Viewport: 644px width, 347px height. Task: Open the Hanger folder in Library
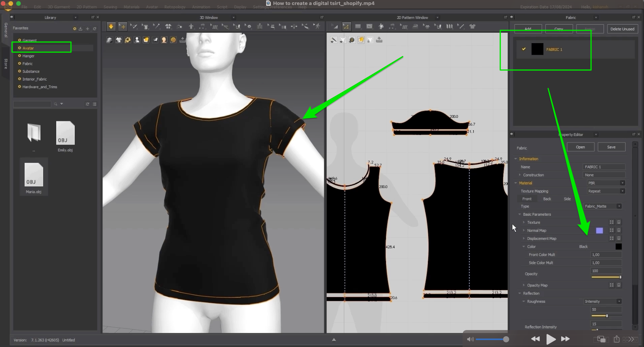[29, 56]
